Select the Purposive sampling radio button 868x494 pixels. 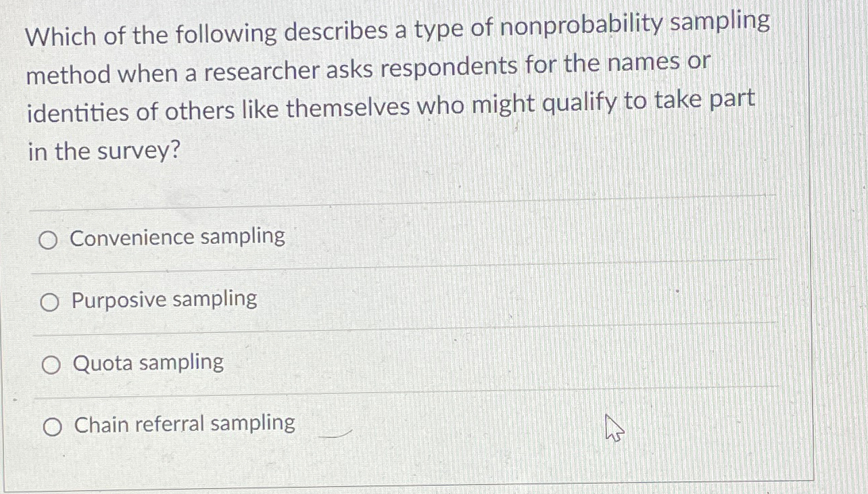click(49, 303)
